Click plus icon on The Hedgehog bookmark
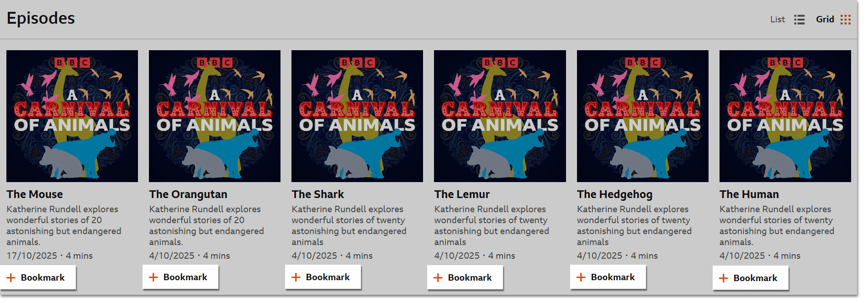Screen dimensions: 868x303 (581, 277)
